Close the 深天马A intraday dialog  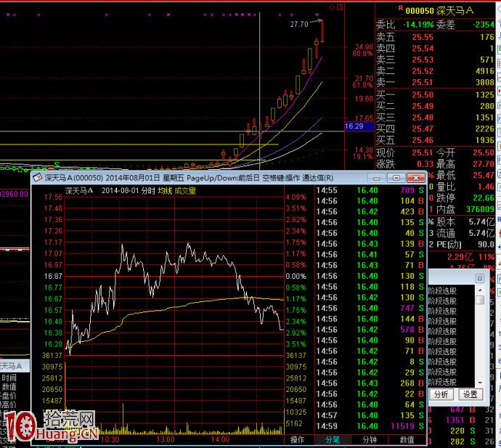point(416,178)
